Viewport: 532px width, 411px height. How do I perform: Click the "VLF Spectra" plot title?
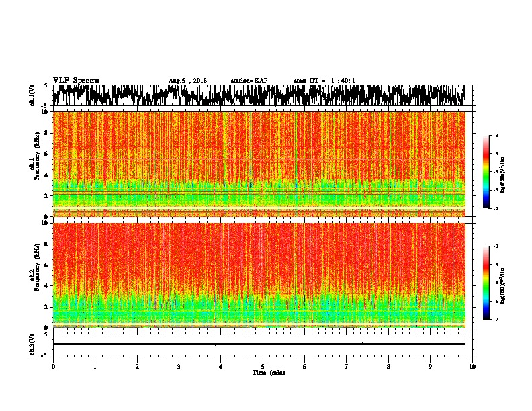point(76,81)
